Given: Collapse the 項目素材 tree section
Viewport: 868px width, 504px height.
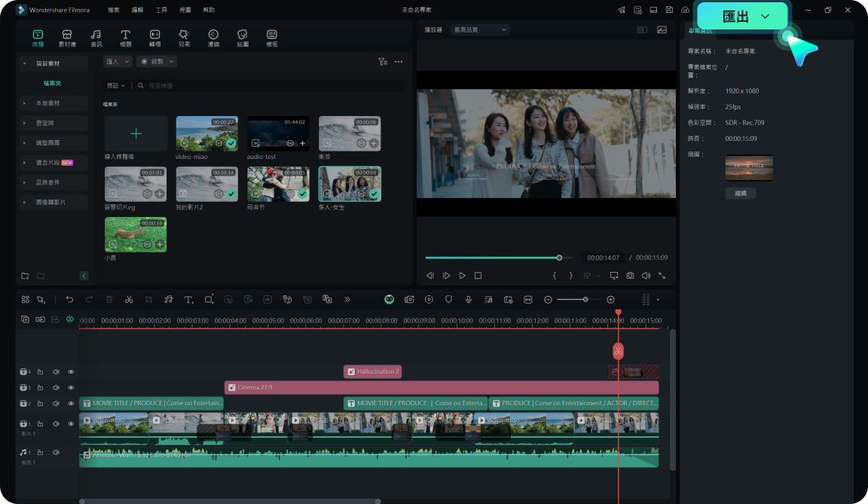Looking at the screenshot, I should (24, 63).
